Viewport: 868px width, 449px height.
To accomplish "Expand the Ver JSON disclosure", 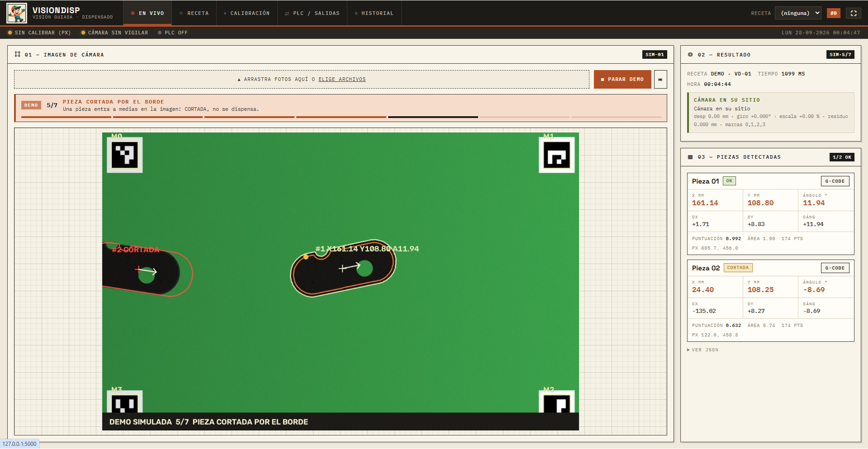I will pyautogui.click(x=702, y=350).
